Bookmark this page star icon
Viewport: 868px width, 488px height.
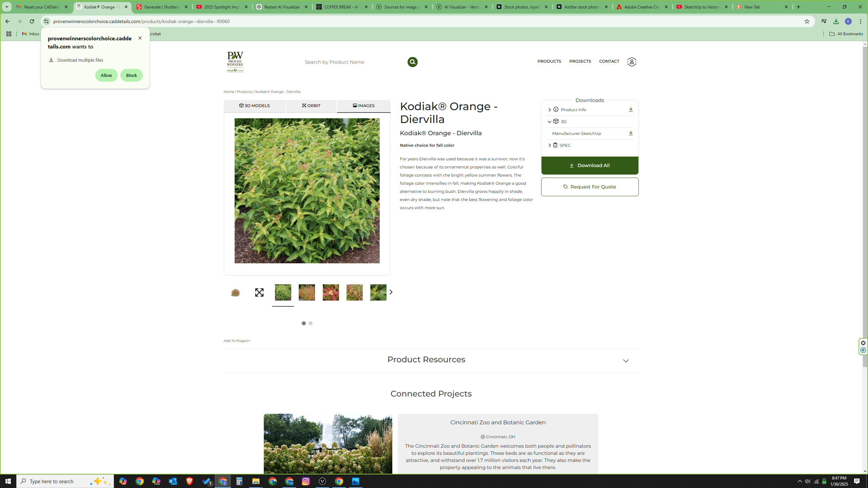[x=807, y=21]
